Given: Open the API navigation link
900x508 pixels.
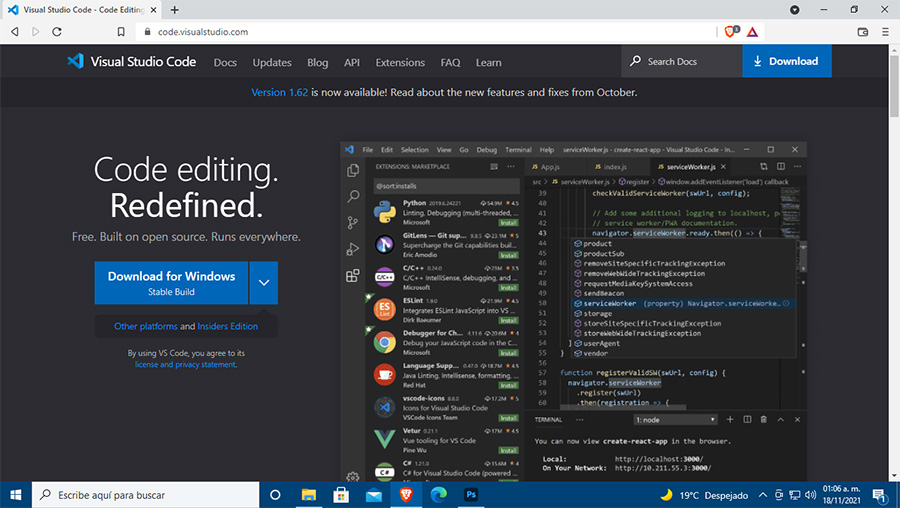Looking at the screenshot, I should pyautogui.click(x=352, y=63).
